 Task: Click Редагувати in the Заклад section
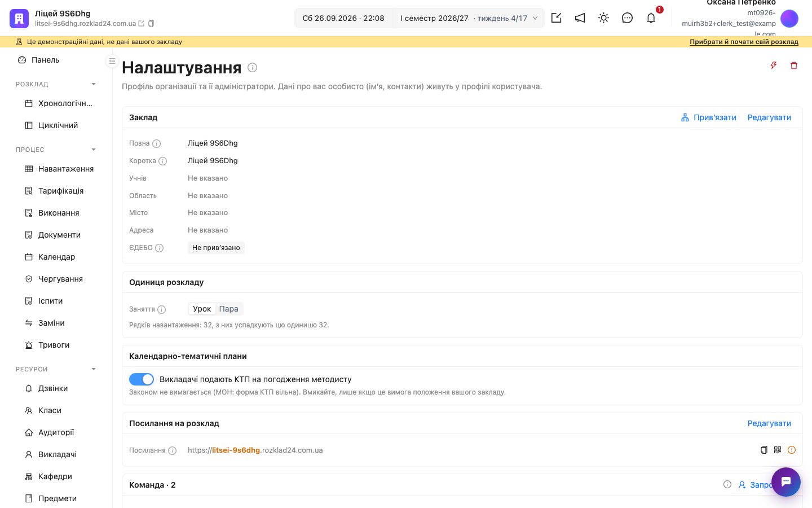(x=769, y=117)
